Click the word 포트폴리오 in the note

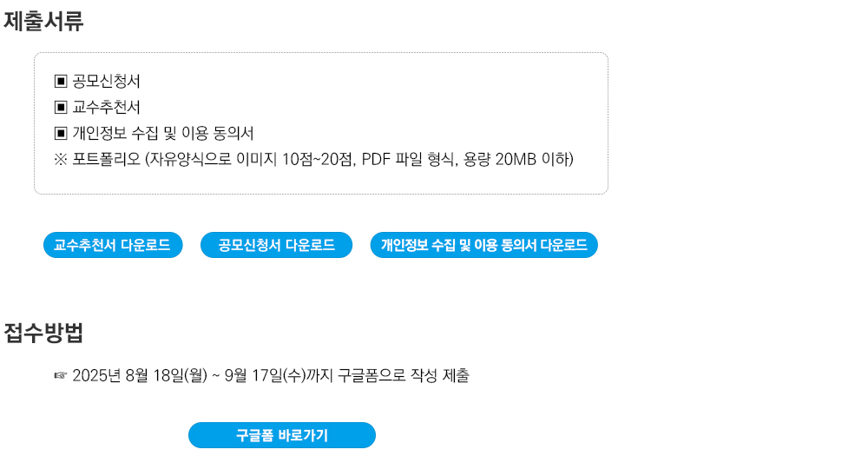pos(106,160)
